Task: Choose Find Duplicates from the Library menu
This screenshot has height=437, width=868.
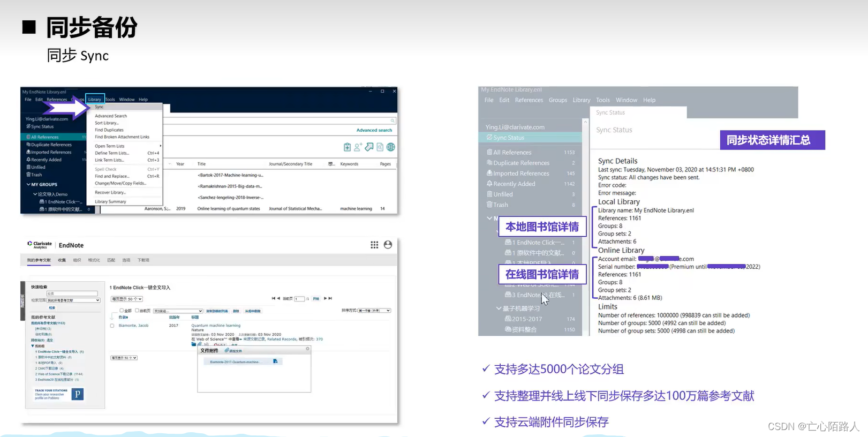Action: coord(109,130)
